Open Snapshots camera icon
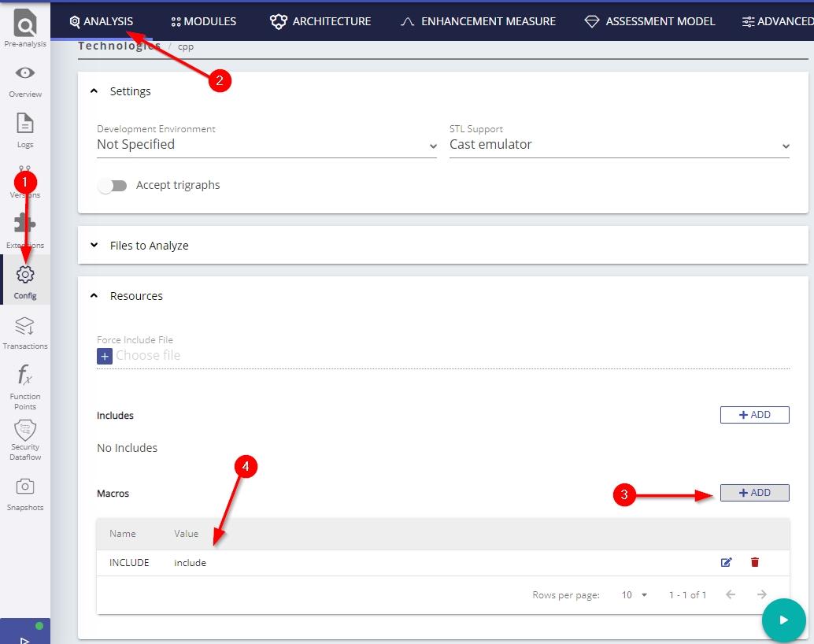Viewport: 814px width, 644px height. pos(25,487)
